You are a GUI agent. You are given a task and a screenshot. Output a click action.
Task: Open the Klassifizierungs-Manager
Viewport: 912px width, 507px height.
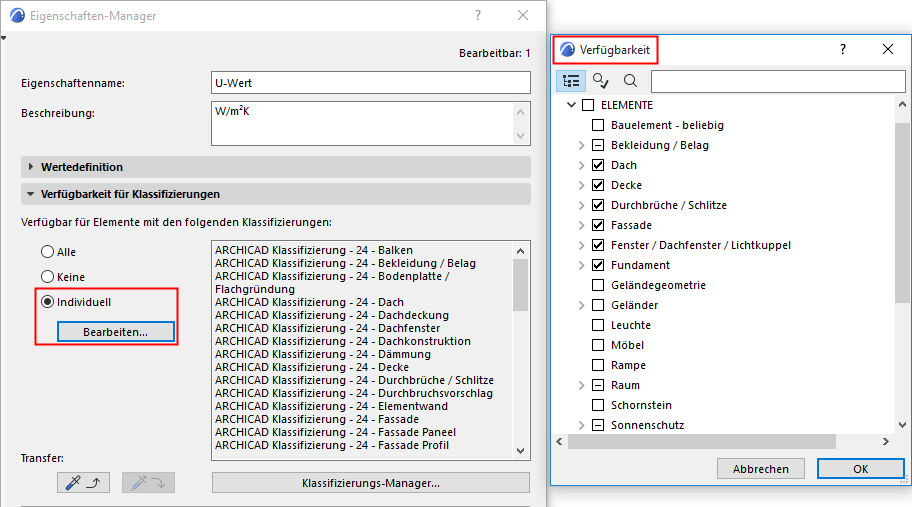click(370, 483)
